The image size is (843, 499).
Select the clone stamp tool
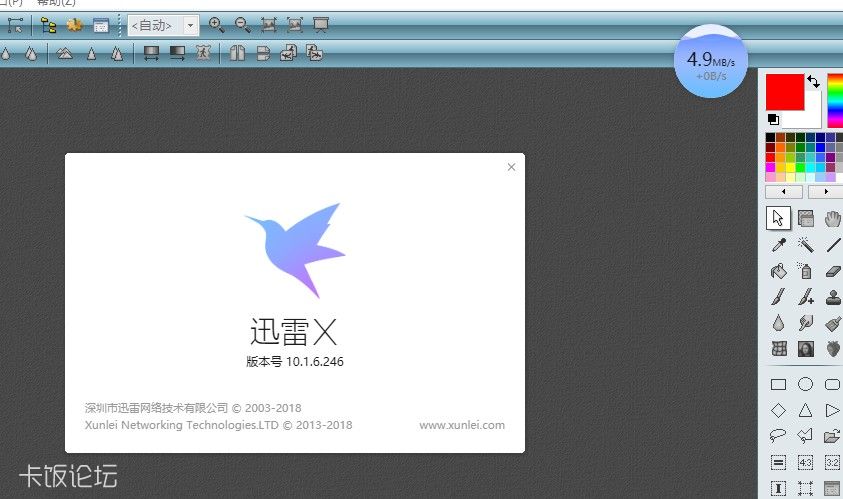(x=832, y=297)
